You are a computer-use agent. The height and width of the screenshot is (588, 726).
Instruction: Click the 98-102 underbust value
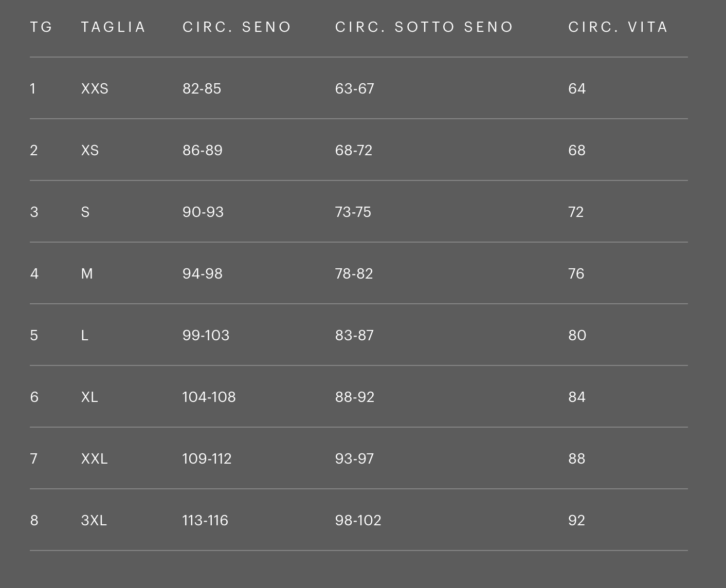coord(358,520)
